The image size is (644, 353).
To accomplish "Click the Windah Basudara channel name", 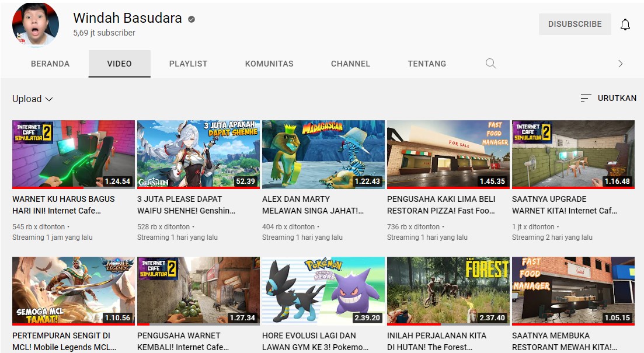I will pos(127,18).
